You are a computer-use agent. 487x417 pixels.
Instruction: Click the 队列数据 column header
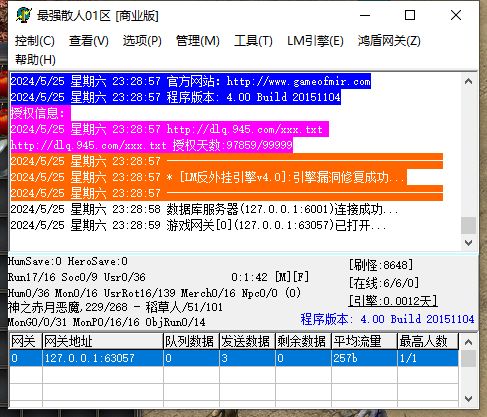click(191, 341)
